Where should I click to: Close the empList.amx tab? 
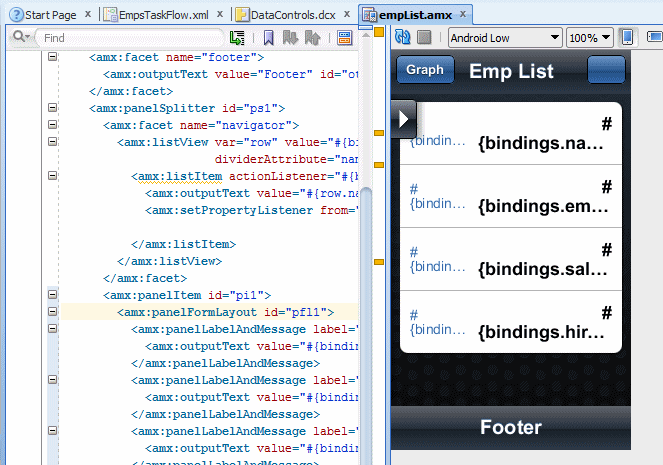(463, 14)
